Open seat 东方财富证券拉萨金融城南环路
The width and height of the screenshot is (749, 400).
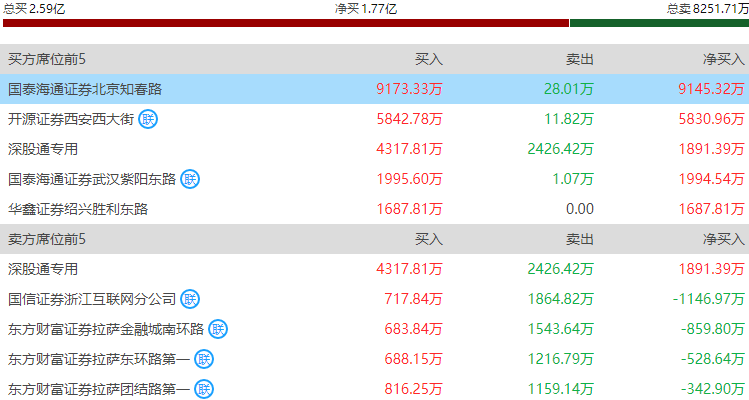pyautogui.click(x=106, y=329)
